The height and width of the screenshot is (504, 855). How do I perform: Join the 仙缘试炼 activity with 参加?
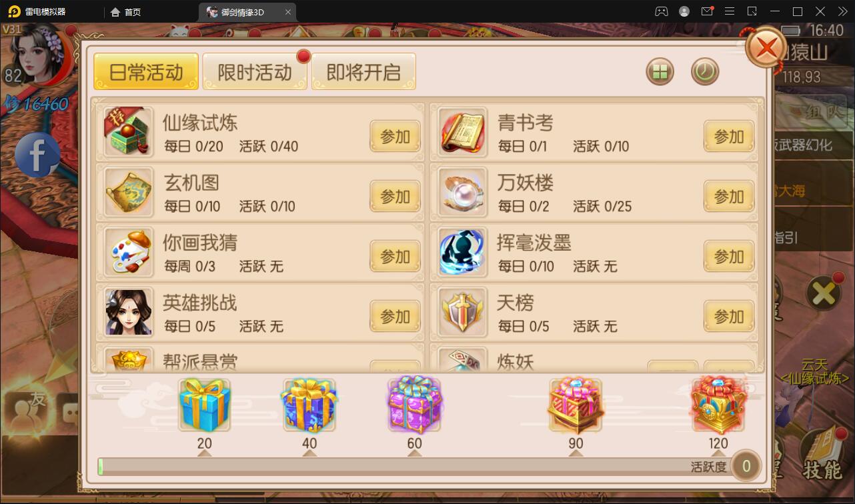[395, 137]
